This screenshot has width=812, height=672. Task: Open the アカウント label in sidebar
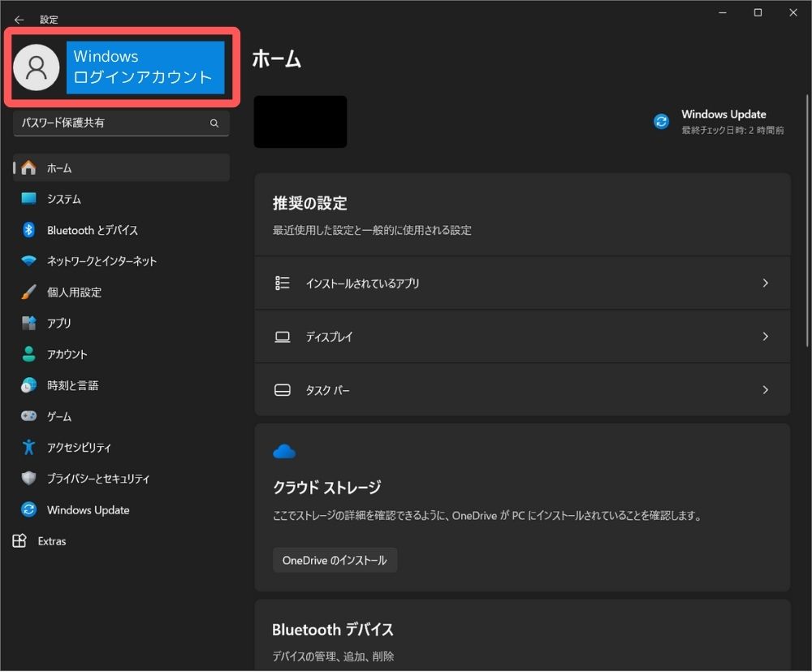[x=67, y=354]
